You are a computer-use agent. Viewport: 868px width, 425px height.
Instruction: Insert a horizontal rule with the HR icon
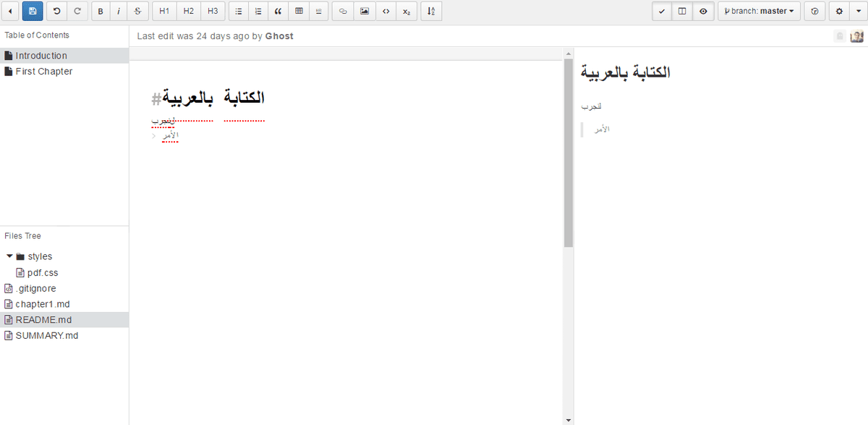[x=319, y=11]
